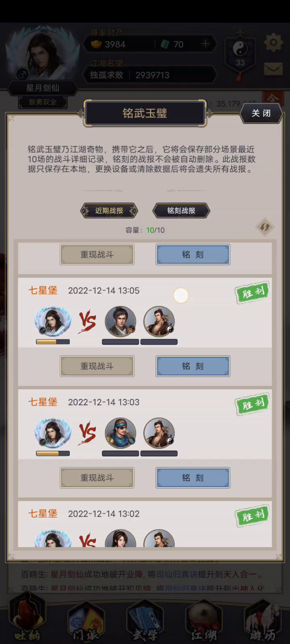The image size is (290, 644).
Task: Click 铭刻 under the 13:03 battle record
Action: 193,477
